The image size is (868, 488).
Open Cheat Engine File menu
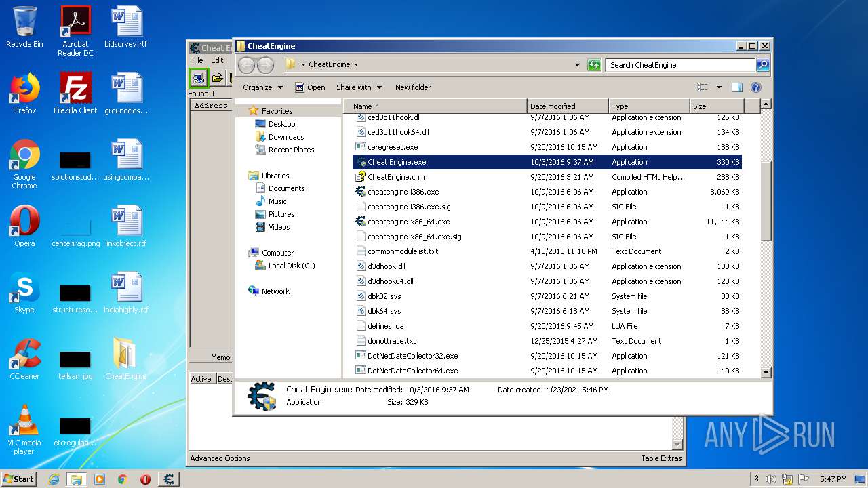click(x=197, y=60)
